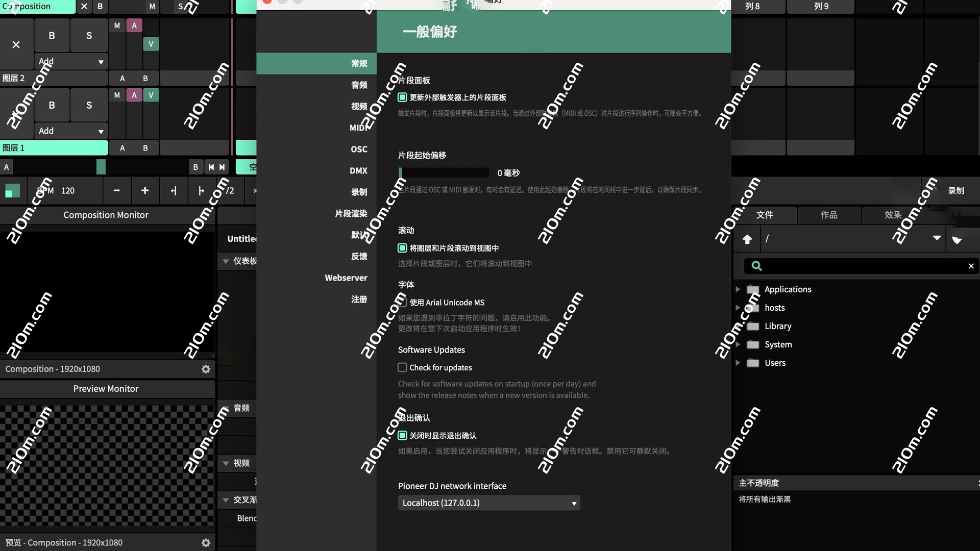Solo 图层2 with its S button
Screen dimensions: 980x551
89,36
